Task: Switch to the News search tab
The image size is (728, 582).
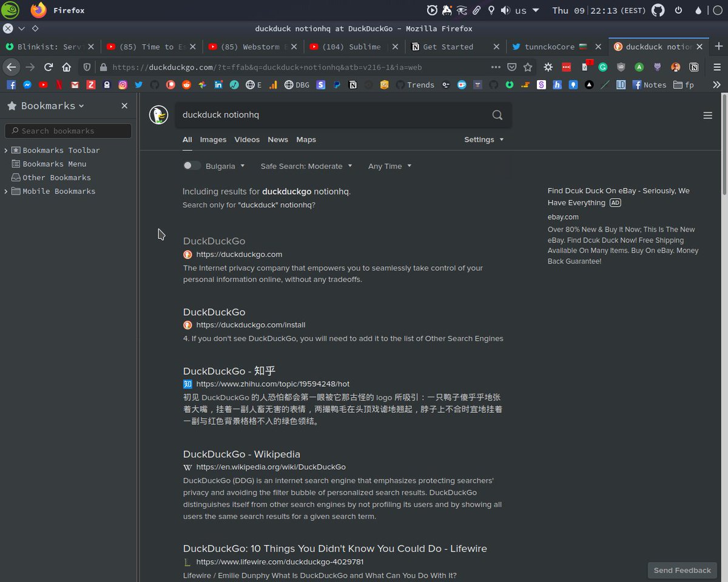Action: 278,139
